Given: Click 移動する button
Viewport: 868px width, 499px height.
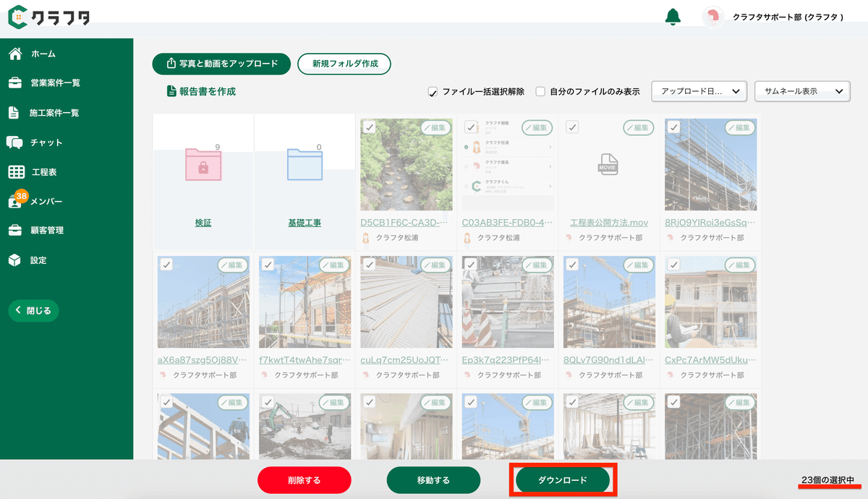Looking at the screenshot, I should pyautogui.click(x=433, y=480).
